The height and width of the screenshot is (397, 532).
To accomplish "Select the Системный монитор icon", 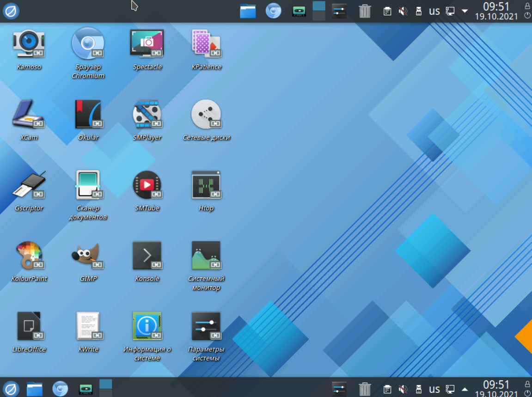I will [x=206, y=255].
